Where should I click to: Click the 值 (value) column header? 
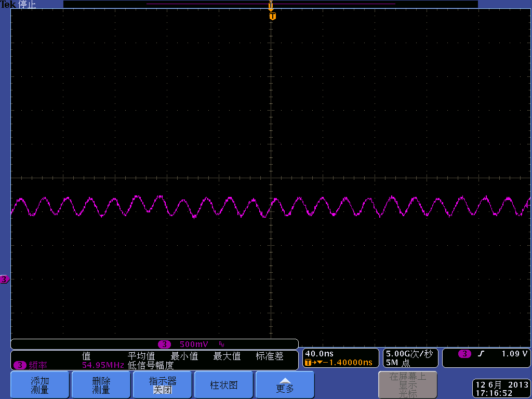(x=86, y=356)
